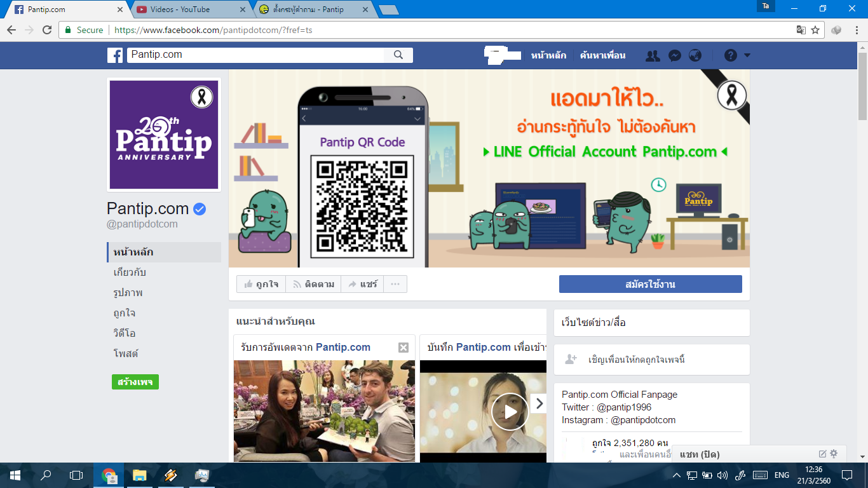Click หน้าหลัก in the blue top bar
Viewport: 868px width, 488px height.
[548, 55]
